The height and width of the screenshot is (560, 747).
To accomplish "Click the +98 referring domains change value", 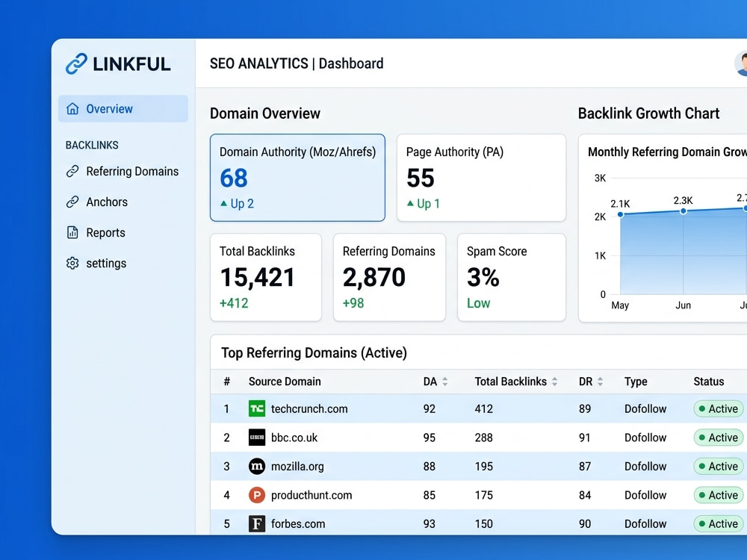I will point(353,303).
